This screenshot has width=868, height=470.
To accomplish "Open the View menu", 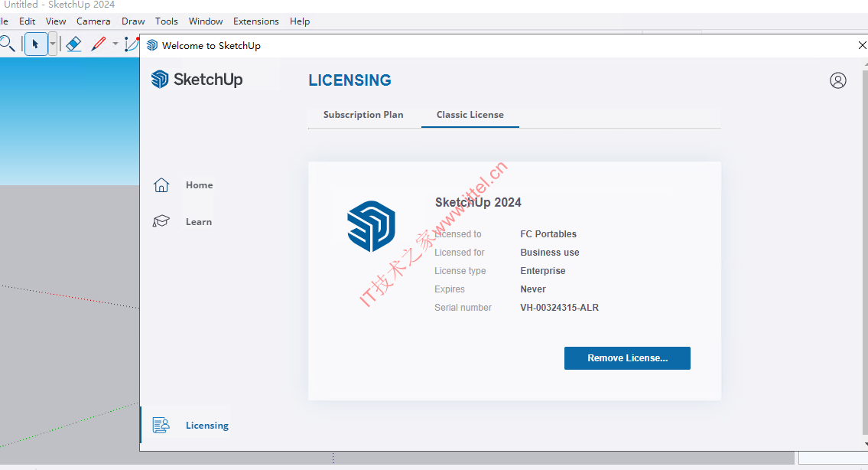I will pos(56,21).
